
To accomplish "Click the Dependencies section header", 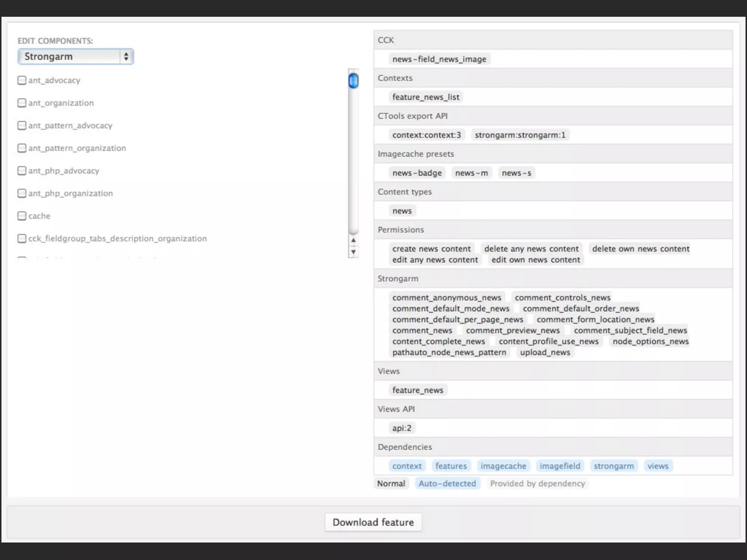I will 553,447.
